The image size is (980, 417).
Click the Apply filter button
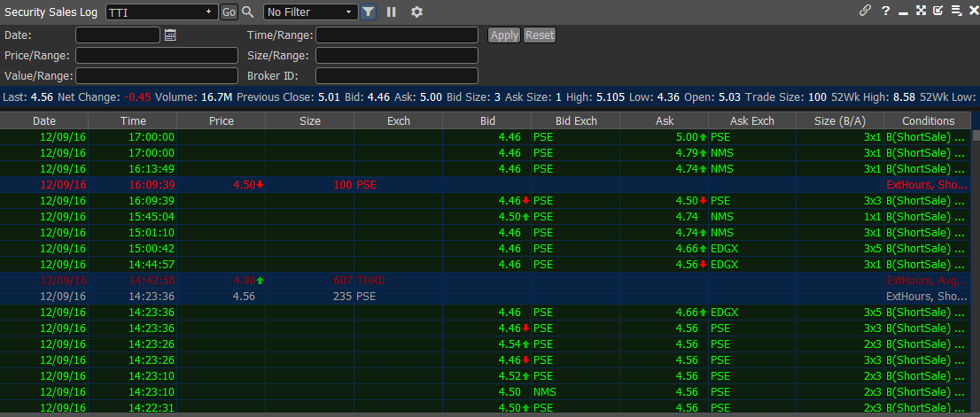pos(504,35)
